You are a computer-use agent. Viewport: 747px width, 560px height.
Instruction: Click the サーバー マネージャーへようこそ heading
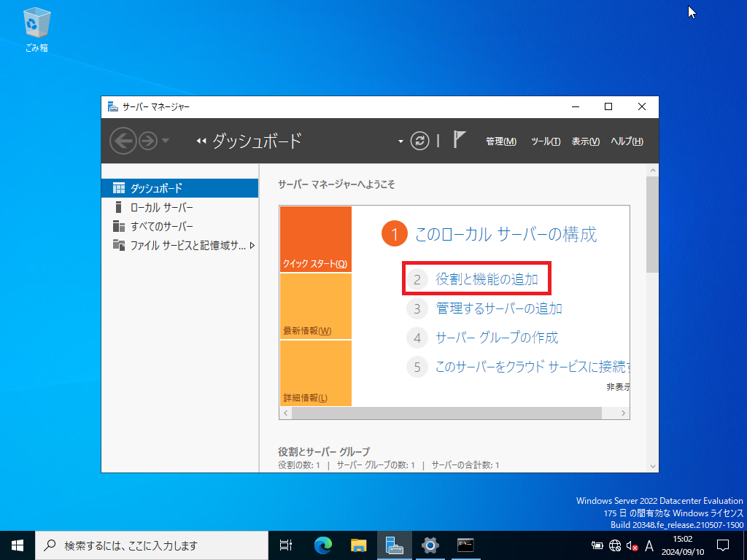coord(336,184)
